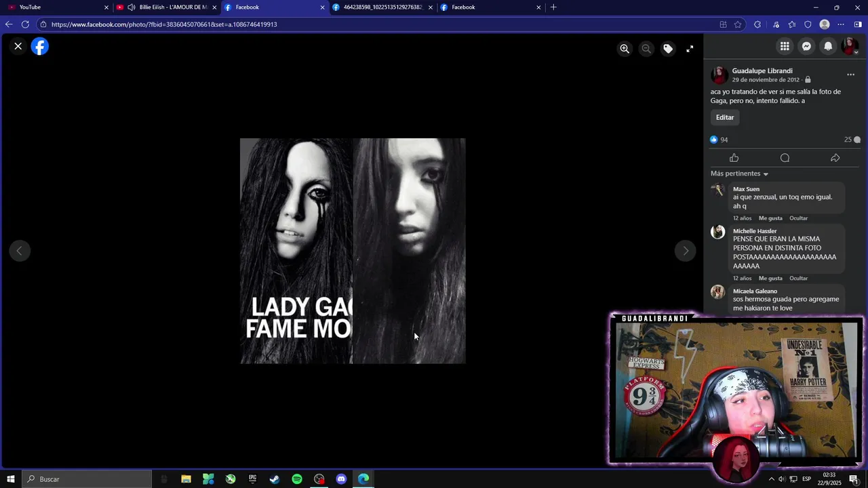
Task: Click the privacy lock icon on post
Action: pyautogui.click(x=808, y=80)
